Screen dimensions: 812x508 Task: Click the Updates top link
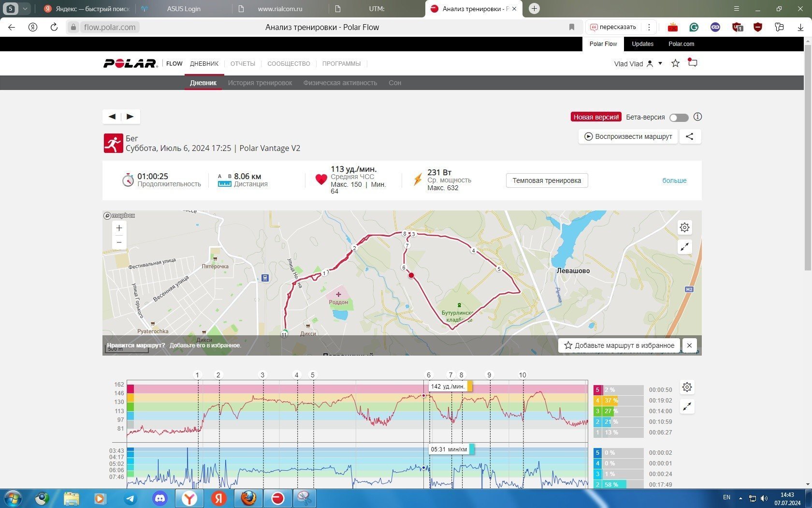642,44
